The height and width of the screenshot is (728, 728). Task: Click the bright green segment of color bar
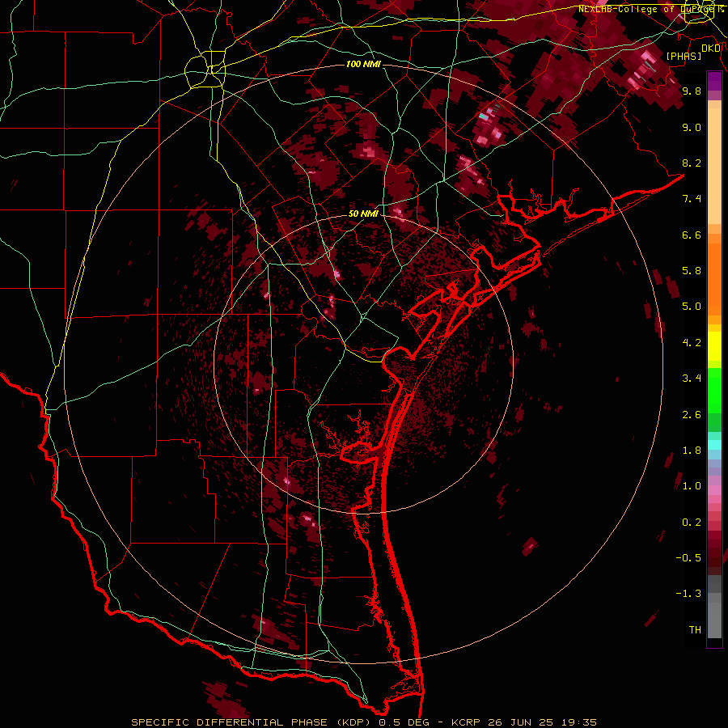[x=714, y=390]
